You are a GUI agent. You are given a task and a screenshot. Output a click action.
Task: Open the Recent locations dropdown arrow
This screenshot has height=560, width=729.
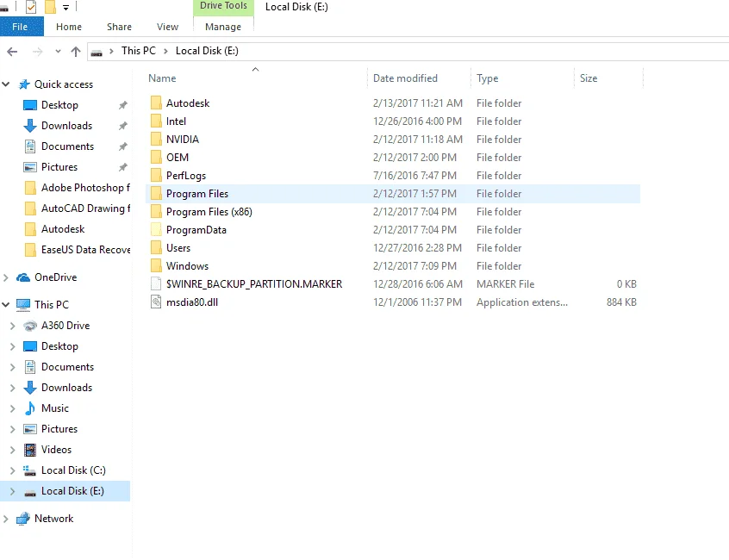(x=58, y=51)
